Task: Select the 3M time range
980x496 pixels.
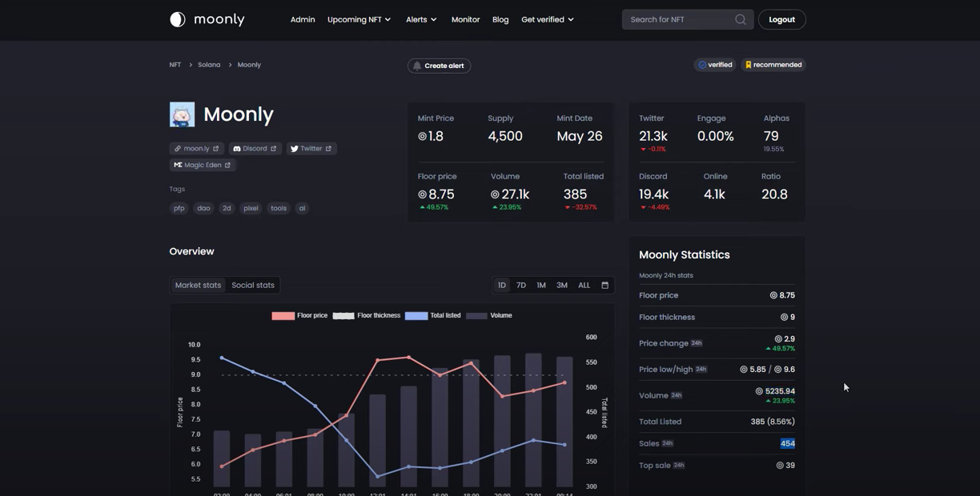Action: 562,285
